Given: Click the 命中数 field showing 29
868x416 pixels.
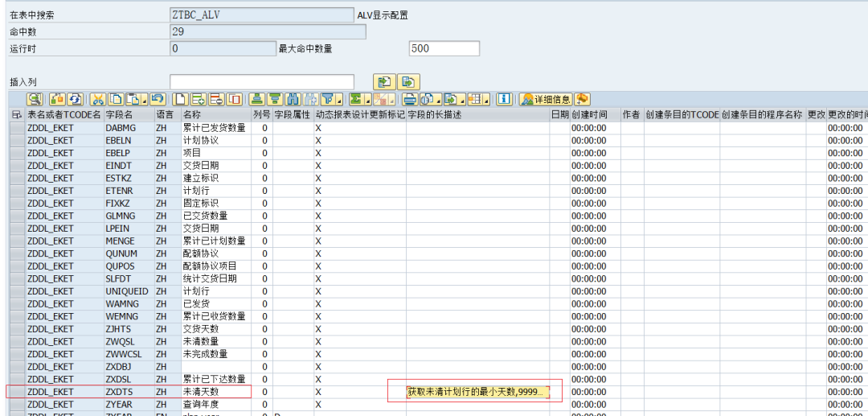Looking at the screenshot, I should click(268, 31).
